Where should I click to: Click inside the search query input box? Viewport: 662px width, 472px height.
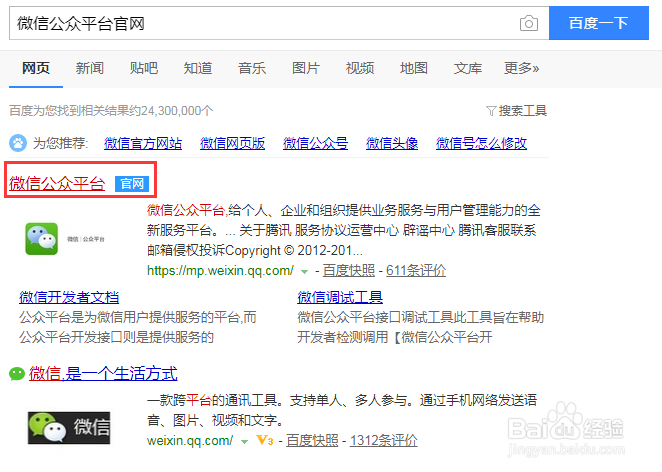[260, 23]
